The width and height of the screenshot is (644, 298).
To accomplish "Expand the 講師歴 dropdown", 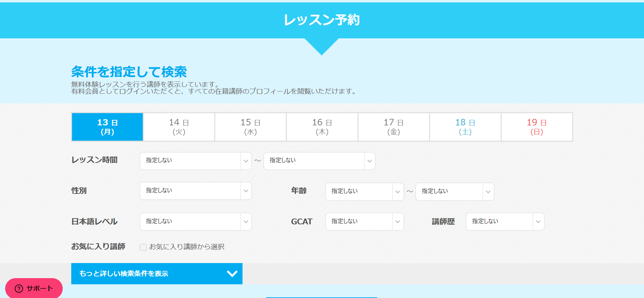I will (505, 222).
